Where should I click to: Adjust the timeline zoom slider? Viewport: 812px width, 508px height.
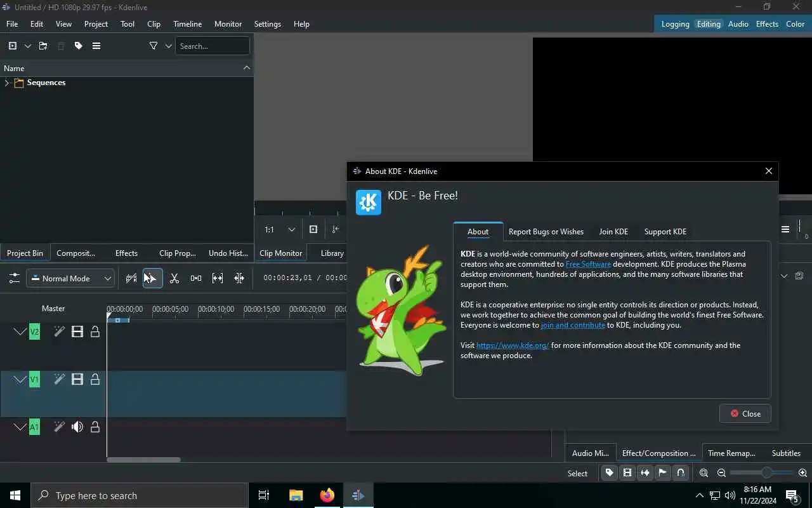(x=761, y=472)
